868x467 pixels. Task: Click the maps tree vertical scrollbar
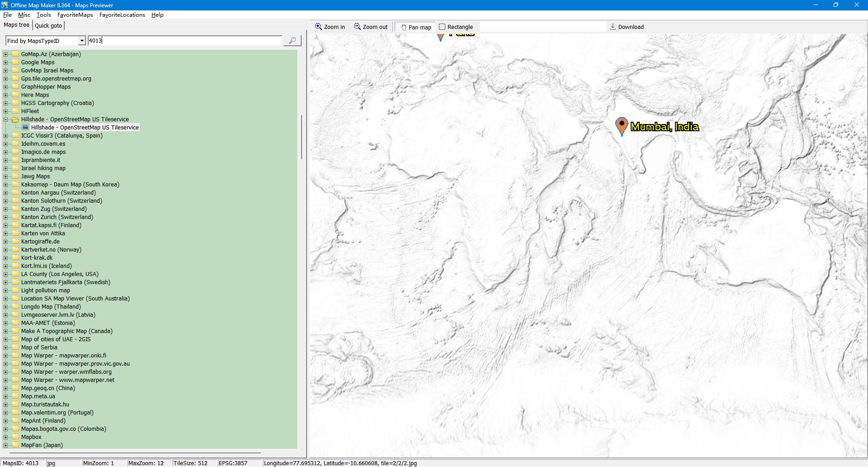pyautogui.click(x=302, y=137)
